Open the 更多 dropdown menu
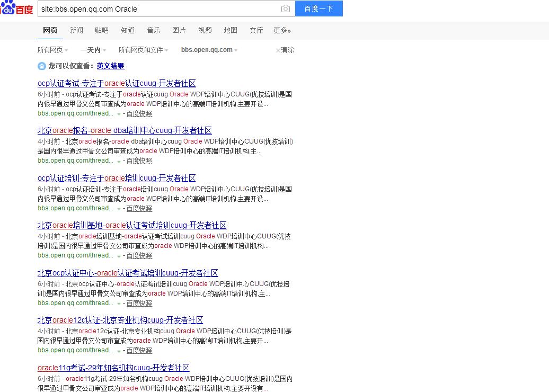 282,30
